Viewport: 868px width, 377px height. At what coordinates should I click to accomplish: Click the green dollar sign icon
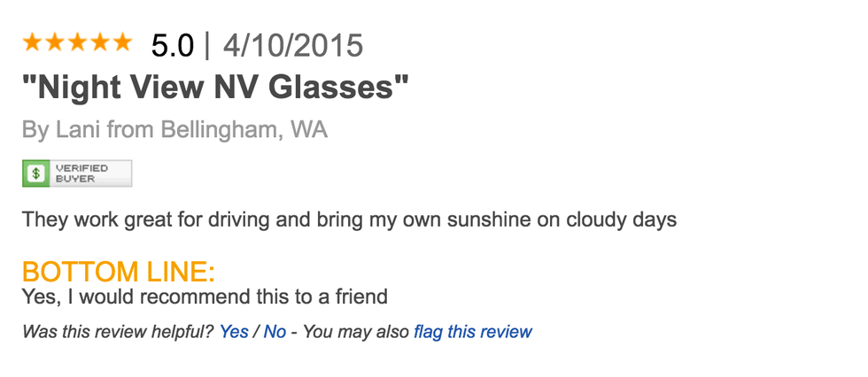35,173
